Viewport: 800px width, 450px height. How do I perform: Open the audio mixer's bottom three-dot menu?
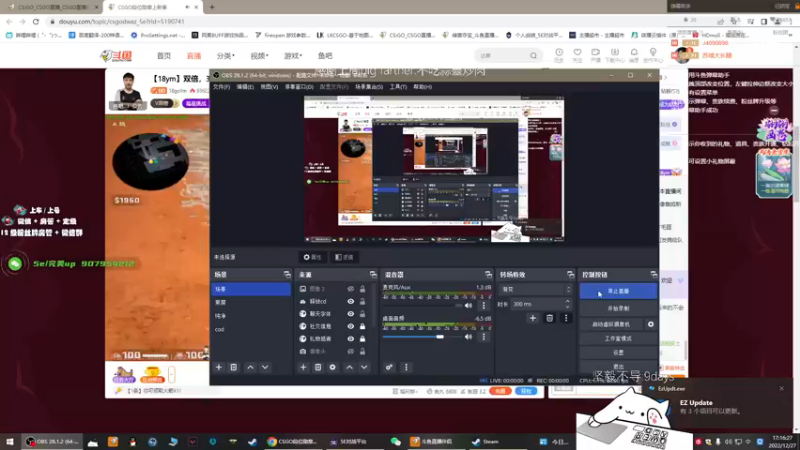pos(406,367)
